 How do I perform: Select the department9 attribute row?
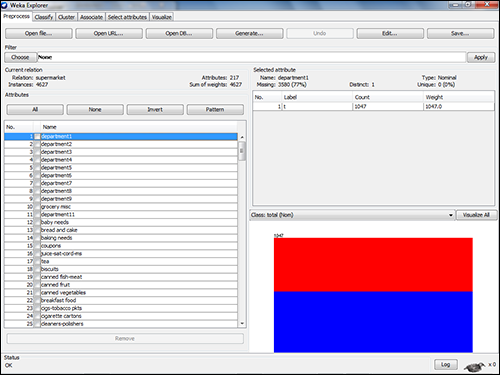[121, 199]
